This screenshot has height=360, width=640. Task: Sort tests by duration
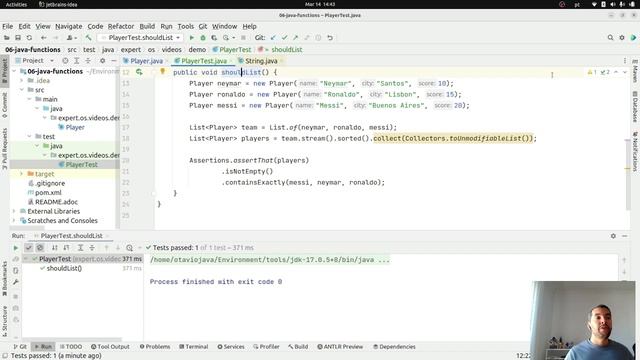tap(66, 248)
